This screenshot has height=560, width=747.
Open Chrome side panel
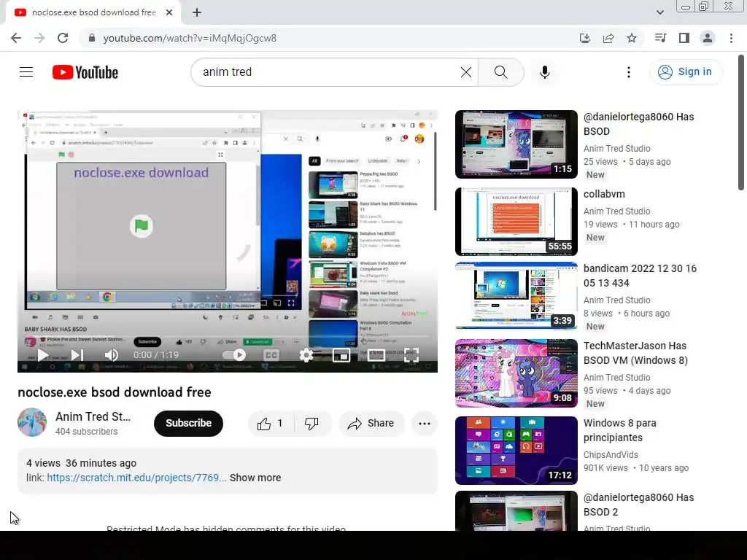pos(684,38)
